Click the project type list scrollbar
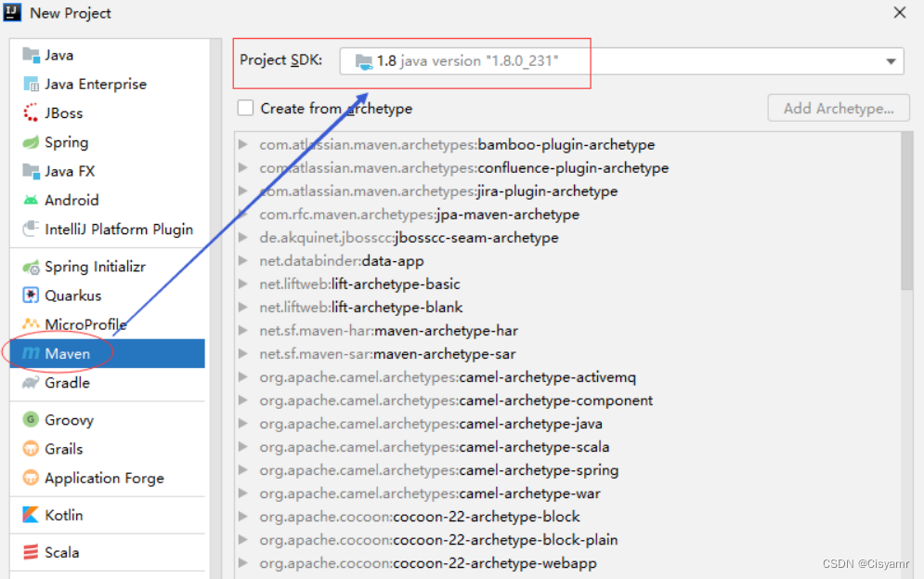924x579 pixels. [215, 309]
